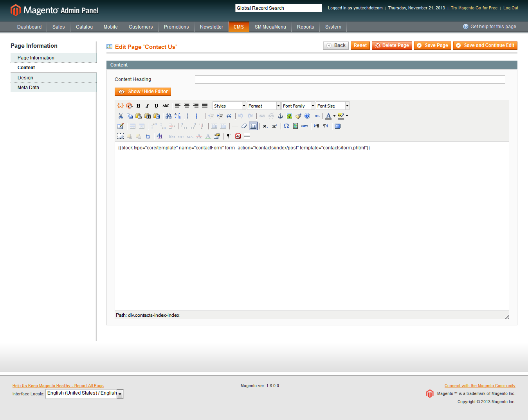This screenshot has height=420, width=528.
Task: Open the SM MegaMenu menu
Action: (270, 27)
